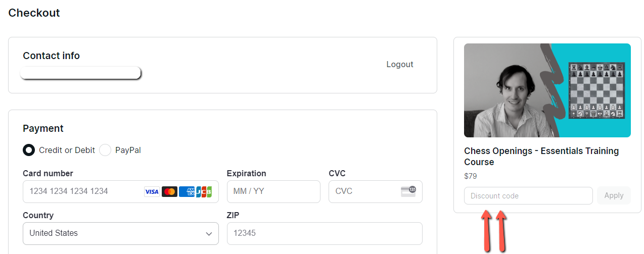The width and height of the screenshot is (644, 254).
Task: Select the Credit or Debit payment option
Action: point(29,150)
